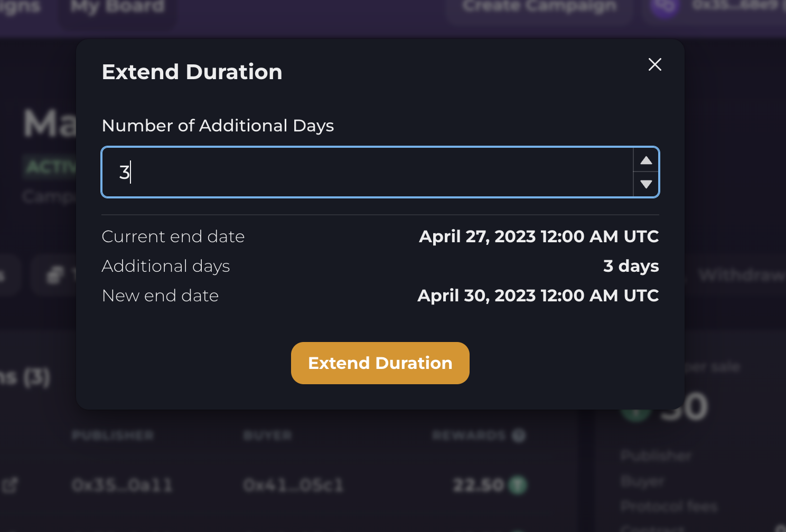Click the Current end date value
Screen dimensions: 786x532
click(x=539, y=236)
